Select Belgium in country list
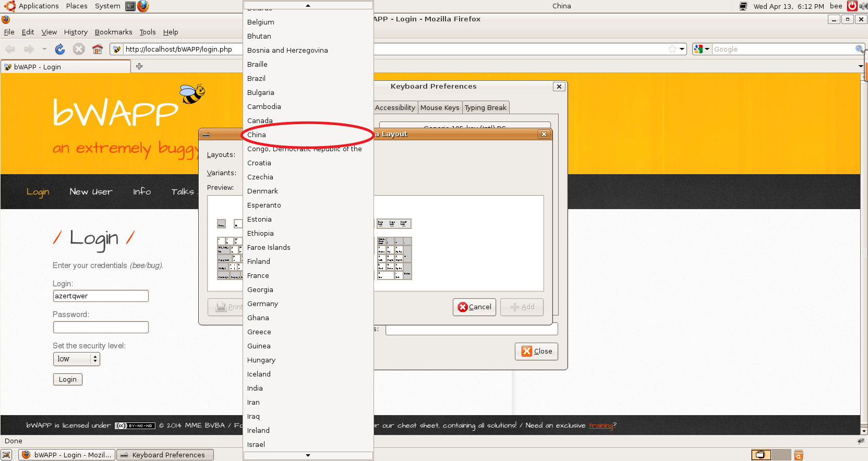 (x=308, y=22)
